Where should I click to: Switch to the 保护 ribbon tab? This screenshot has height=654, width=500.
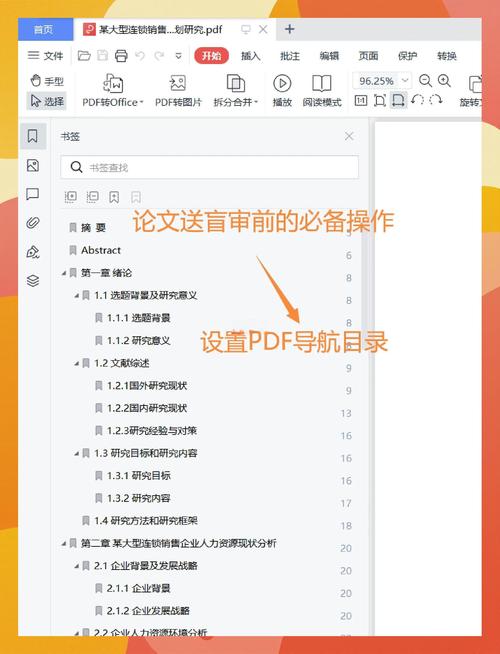[x=407, y=56]
